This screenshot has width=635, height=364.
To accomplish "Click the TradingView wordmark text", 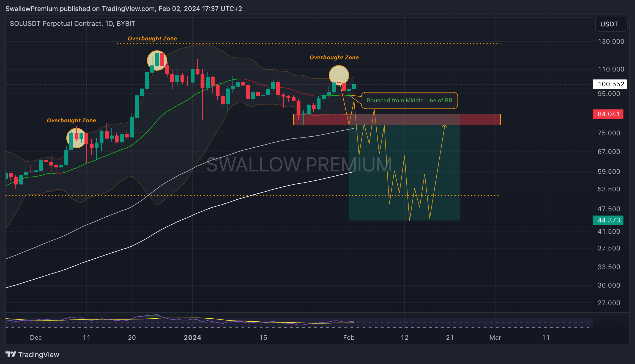I will click(x=39, y=355).
